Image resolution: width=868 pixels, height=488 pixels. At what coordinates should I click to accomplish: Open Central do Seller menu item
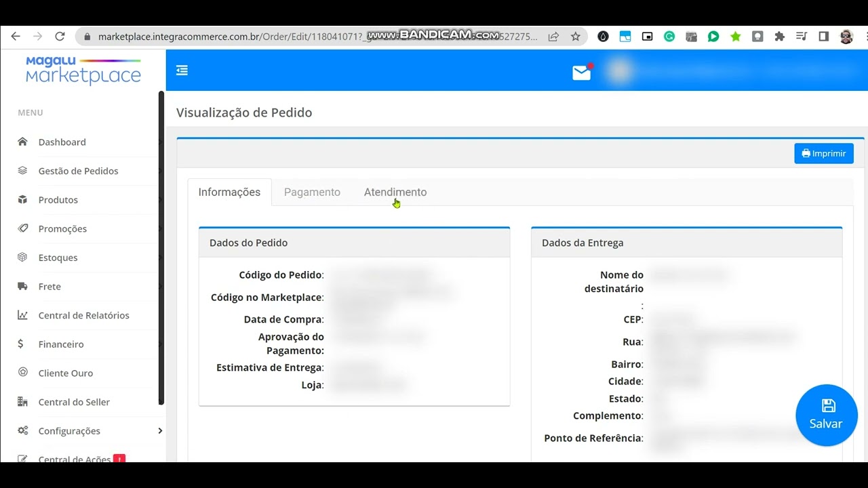coord(74,402)
